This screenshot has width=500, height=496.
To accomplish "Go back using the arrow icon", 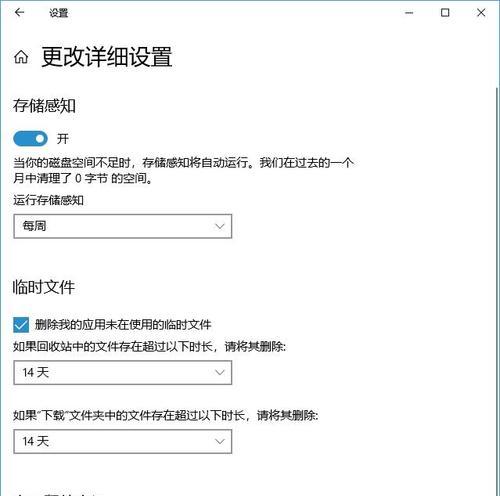I will point(19,13).
